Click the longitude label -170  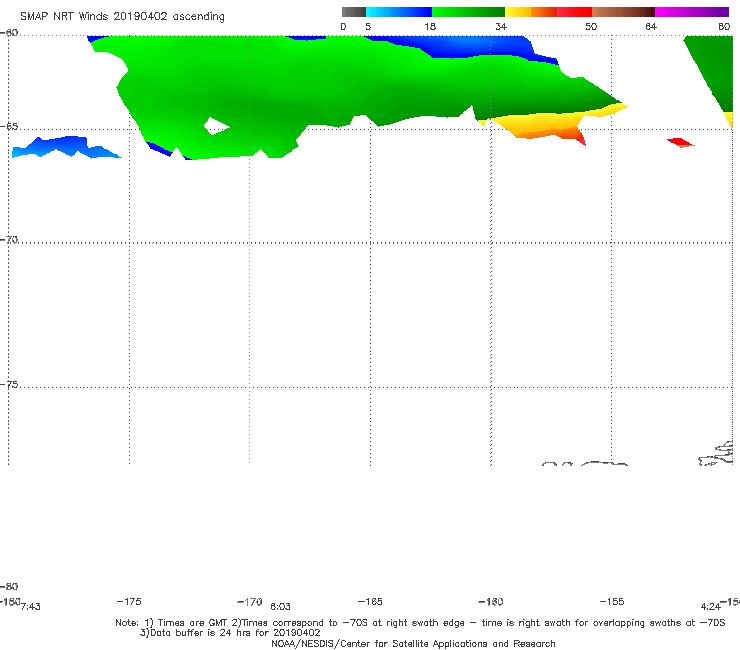click(x=250, y=602)
